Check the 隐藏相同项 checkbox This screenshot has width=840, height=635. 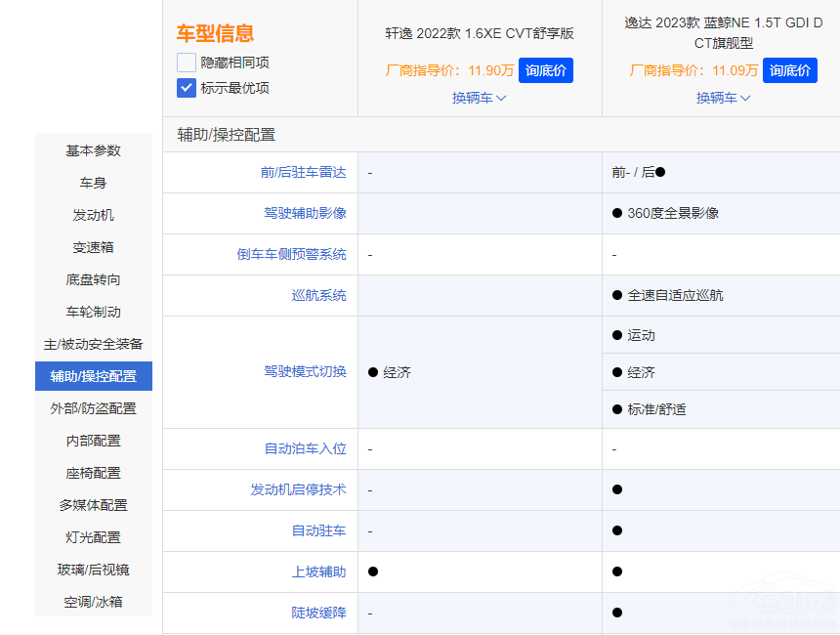click(187, 63)
